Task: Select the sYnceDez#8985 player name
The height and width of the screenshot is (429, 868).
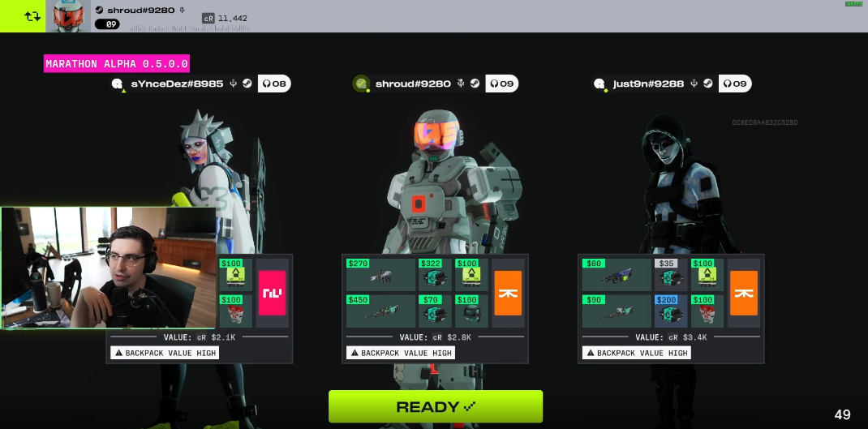Action: point(177,84)
